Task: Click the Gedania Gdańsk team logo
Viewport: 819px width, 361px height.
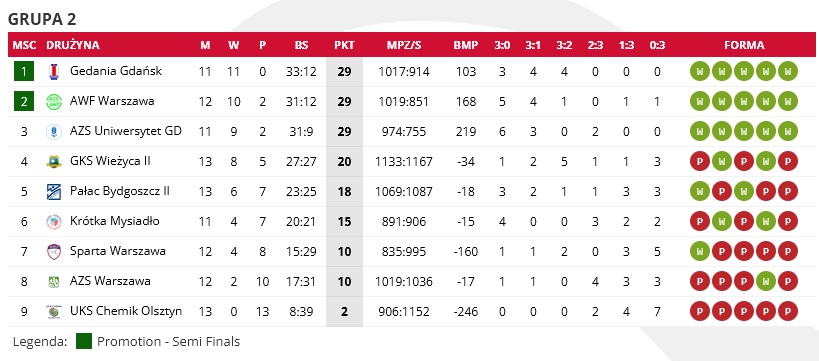Action: click(x=53, y=72)
